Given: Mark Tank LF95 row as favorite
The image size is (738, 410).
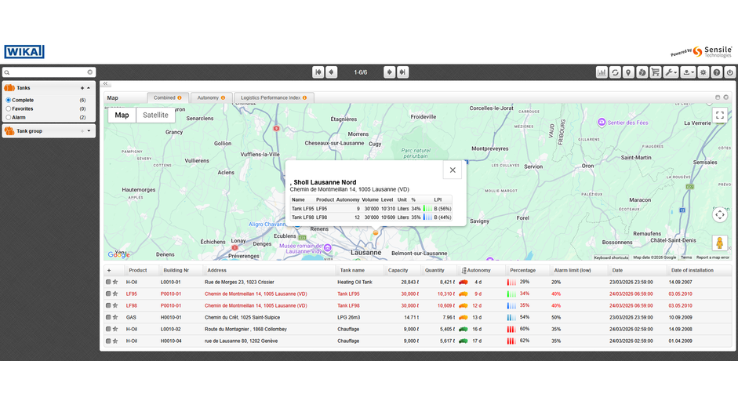Looking at the screenshot, I should (115, 294).
